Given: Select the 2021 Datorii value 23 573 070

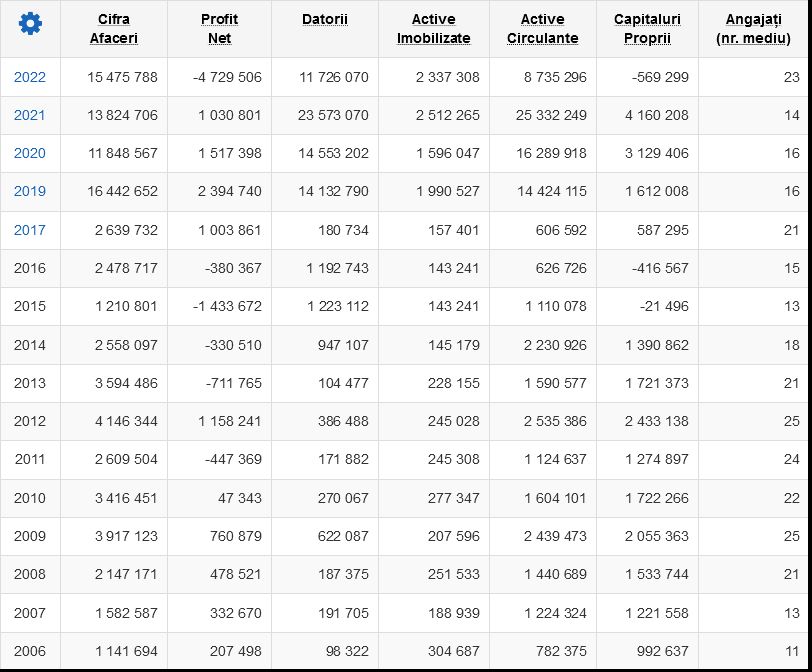Looking at the screenshot, I should pos(333,115).
